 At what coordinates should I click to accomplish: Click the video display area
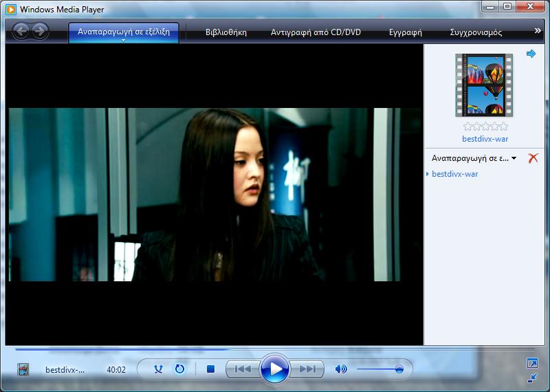tap(214, 195)
